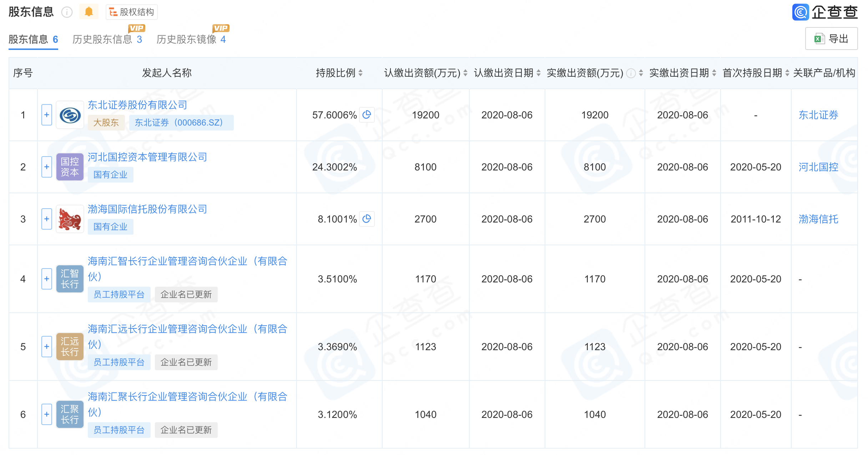
Task: Sort by 首次持股日期 column arrows
Action: pyautogui.click(x=787, y=73)
